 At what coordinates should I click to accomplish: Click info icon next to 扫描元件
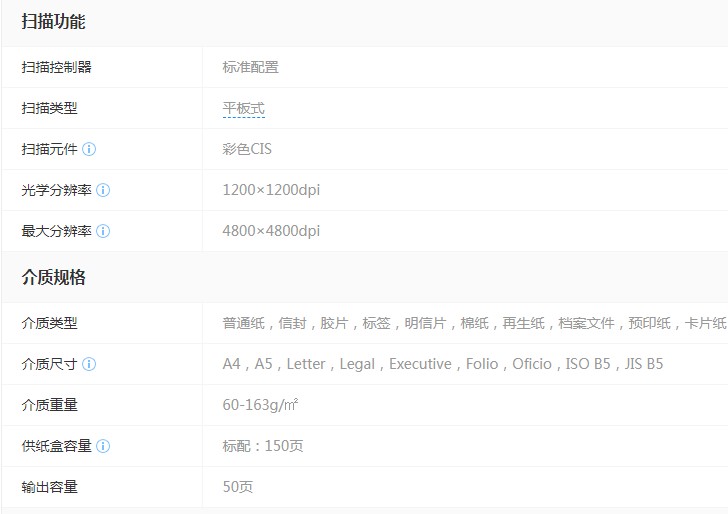(89, 149)
